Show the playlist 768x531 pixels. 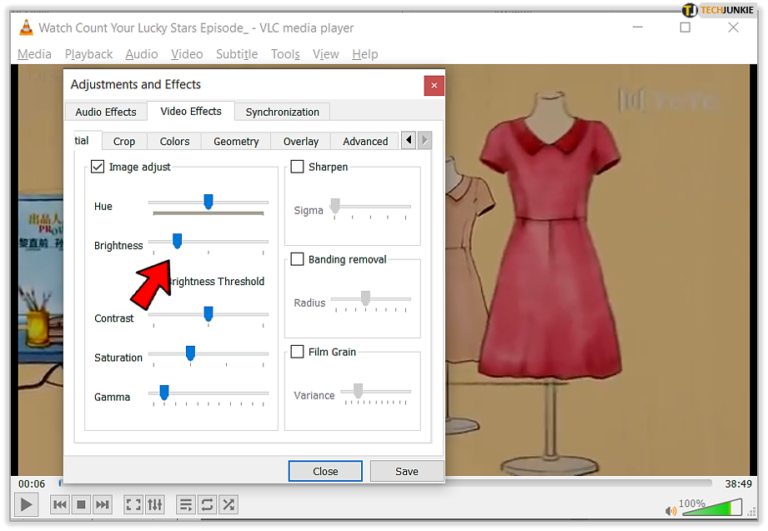(186, 505)
